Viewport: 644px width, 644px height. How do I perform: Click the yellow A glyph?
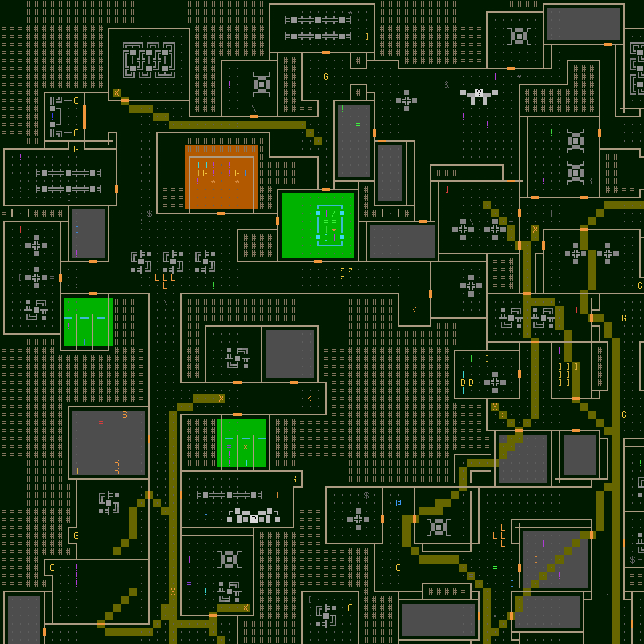350,608
